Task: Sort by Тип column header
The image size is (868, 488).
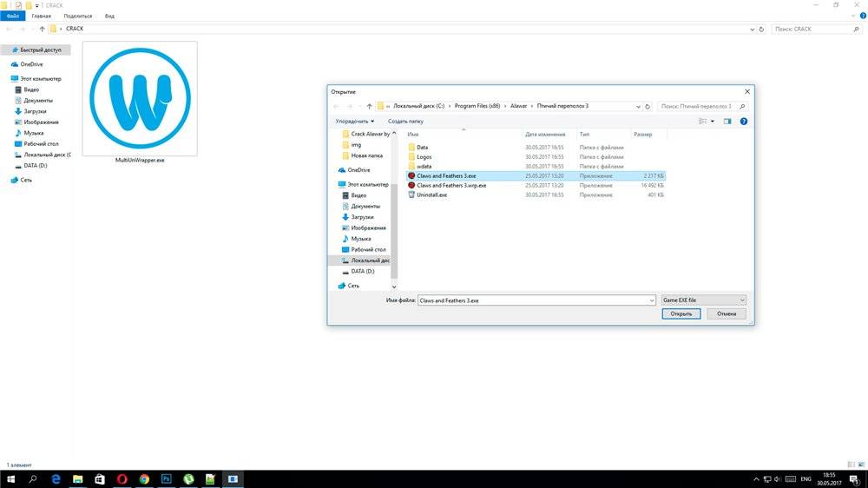Action: tap(584, 134)
